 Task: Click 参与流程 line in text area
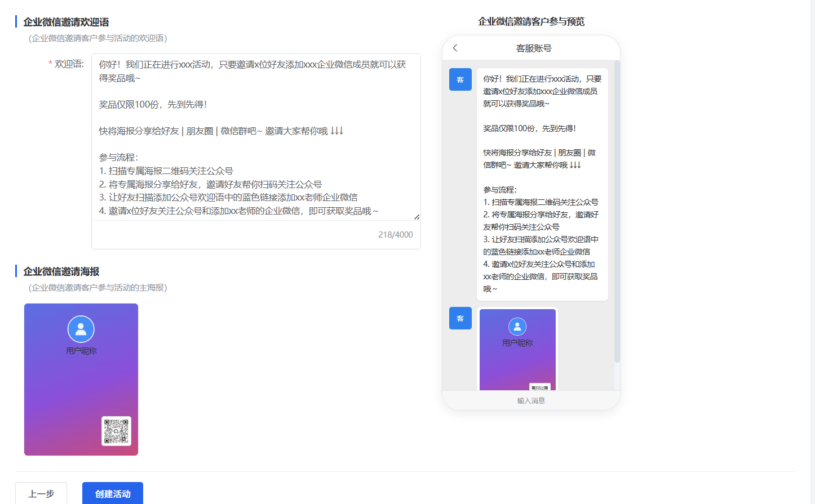(118, 157)
